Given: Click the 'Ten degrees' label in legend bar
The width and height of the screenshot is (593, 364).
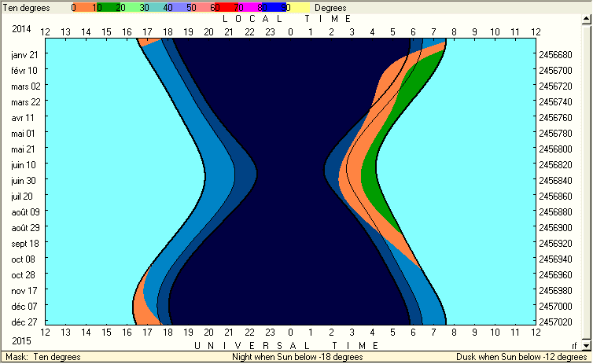Looking at the screenshot, I should click(26, 8).
